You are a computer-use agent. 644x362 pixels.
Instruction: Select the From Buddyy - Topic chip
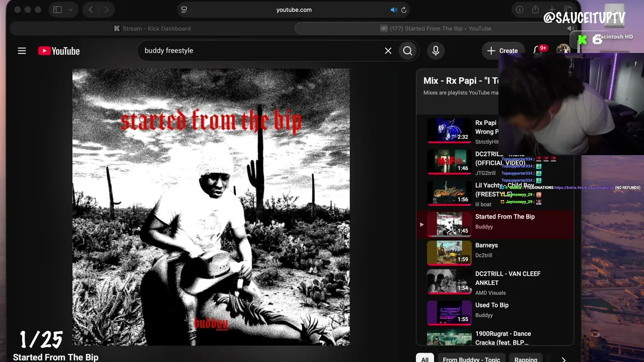coord(471,359)
